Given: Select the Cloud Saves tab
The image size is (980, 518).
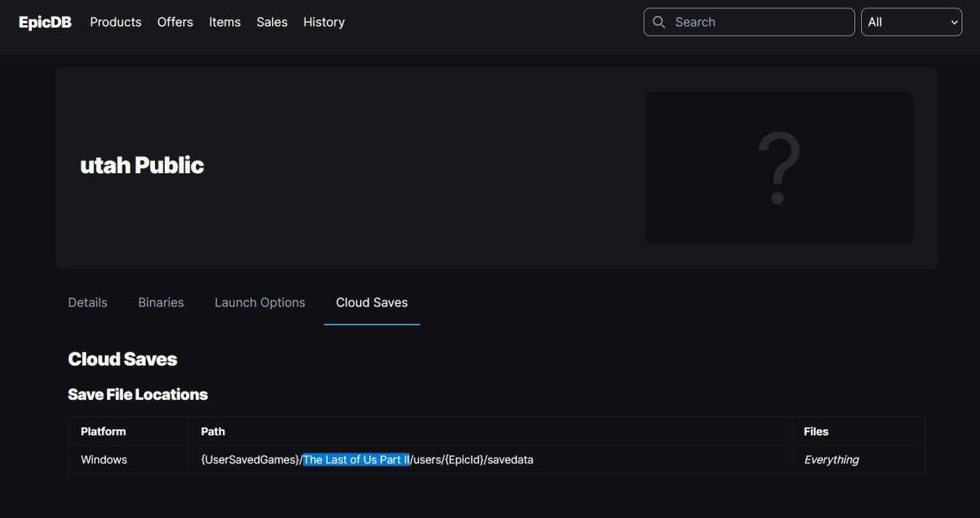Looking at the screenshot, I should (372, 302).
